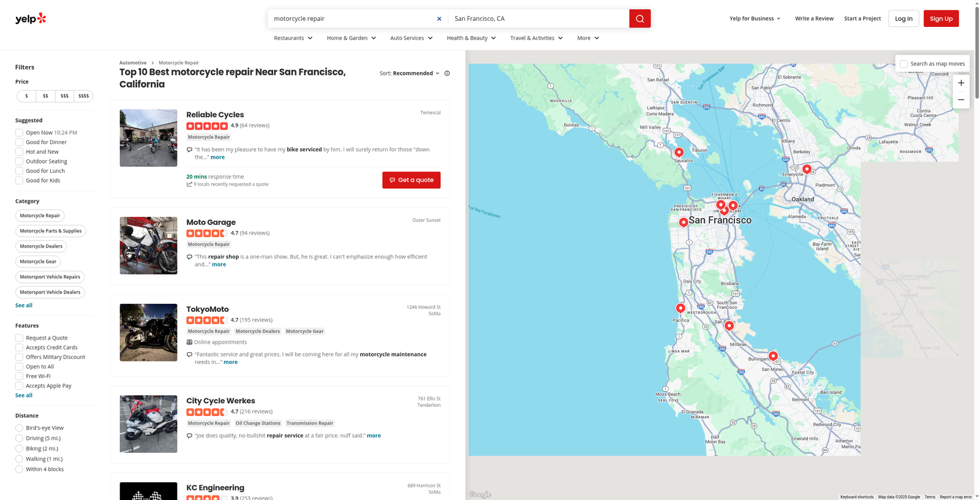
Task: Select Driving (5 mi.) distance
Action: pos(19,438)
